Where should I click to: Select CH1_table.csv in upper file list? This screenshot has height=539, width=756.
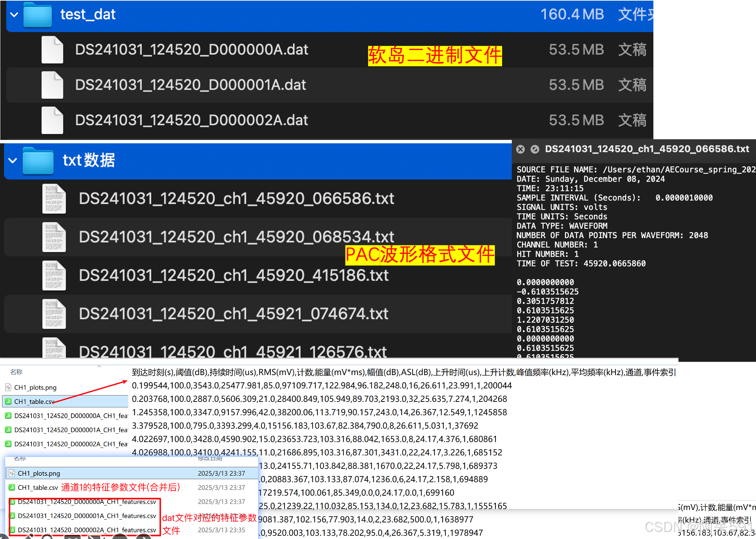click(x=34, y=402)
